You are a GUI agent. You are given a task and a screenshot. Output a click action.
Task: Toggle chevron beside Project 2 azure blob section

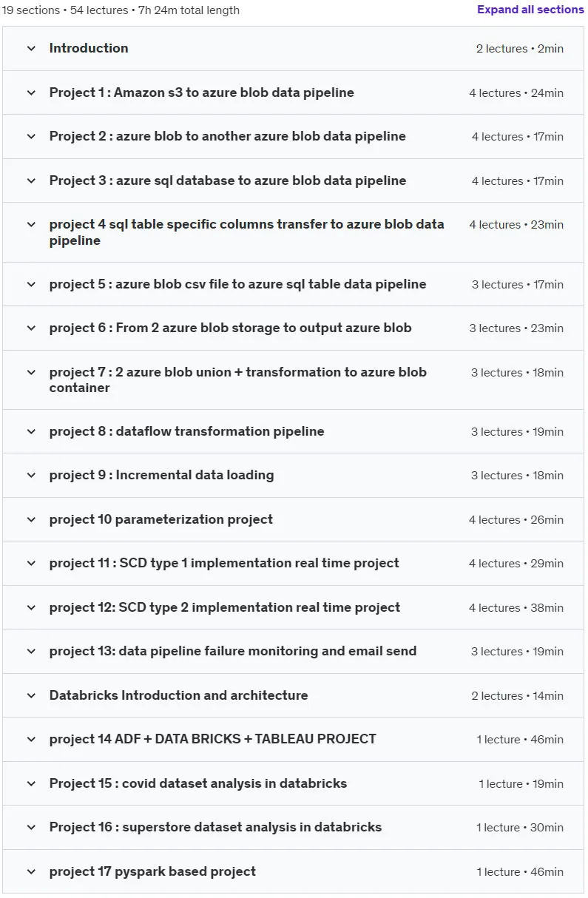pyautogui.click(x=31, y=136)
